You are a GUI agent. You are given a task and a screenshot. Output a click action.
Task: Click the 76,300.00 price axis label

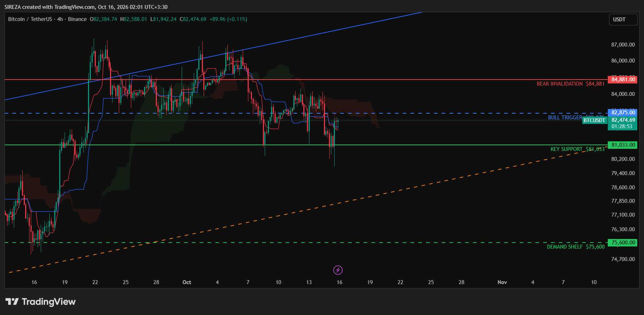click(x=623, y=229)
